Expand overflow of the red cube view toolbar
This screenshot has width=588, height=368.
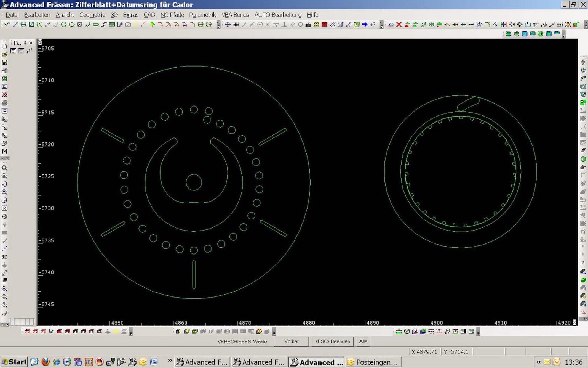point(131,332)
